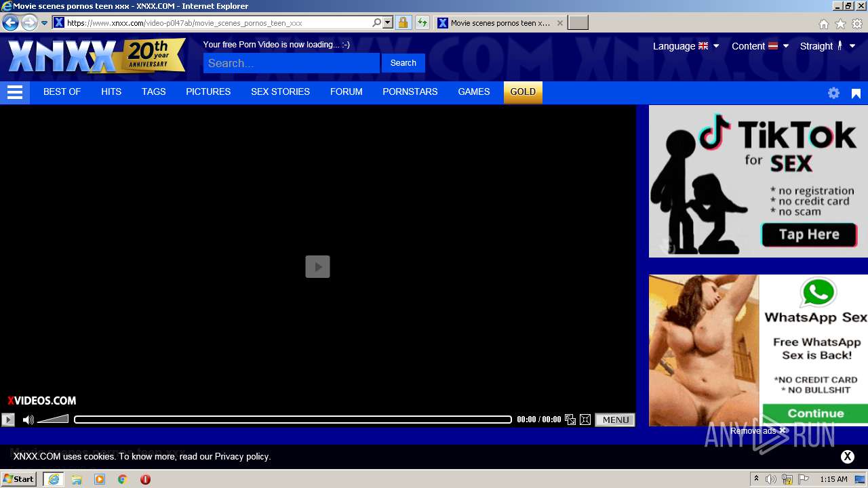868x488 pixels.
Task: Click the magnifier search icon in address bar
Action: [x=377, y=23]
